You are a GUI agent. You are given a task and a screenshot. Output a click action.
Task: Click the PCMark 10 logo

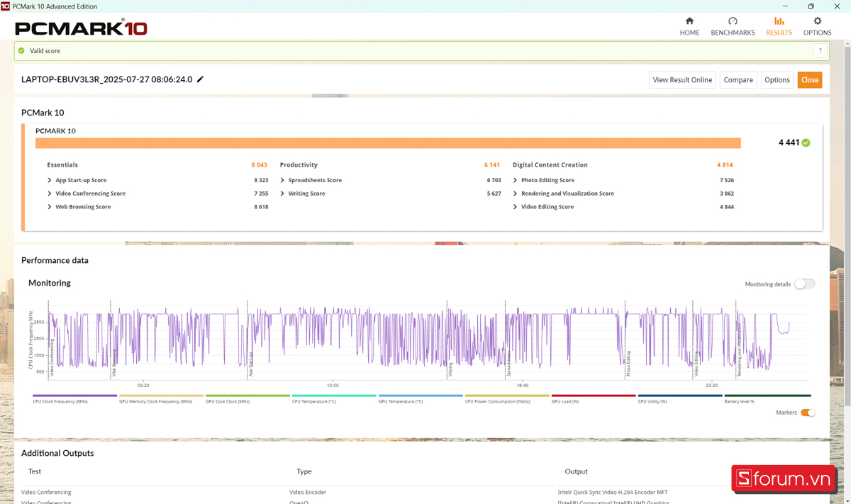(81, 28)
